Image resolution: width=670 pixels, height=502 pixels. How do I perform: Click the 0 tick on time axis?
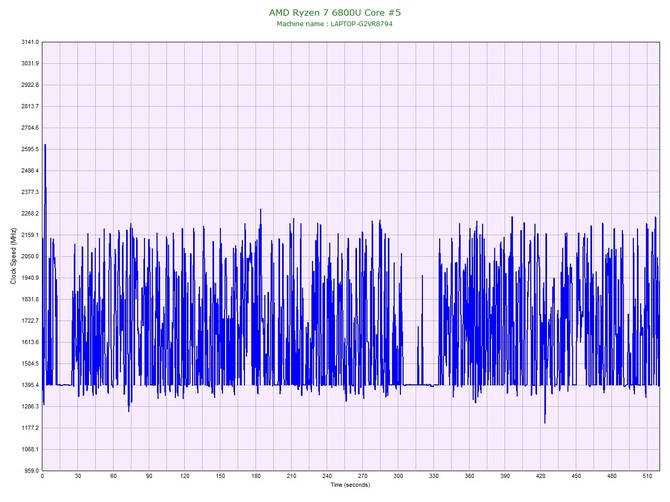click(42, 476)
